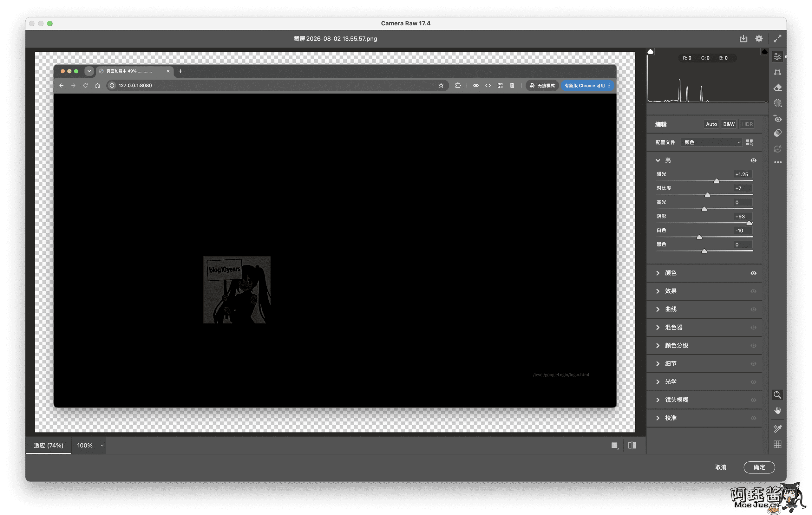
Task: Select the Red Eye removal tool
Action: coord(777,118)
